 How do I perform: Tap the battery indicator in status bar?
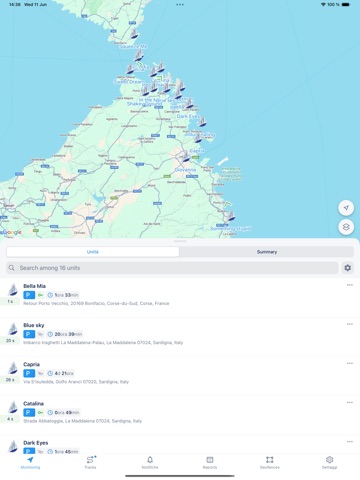click(346, 4)
